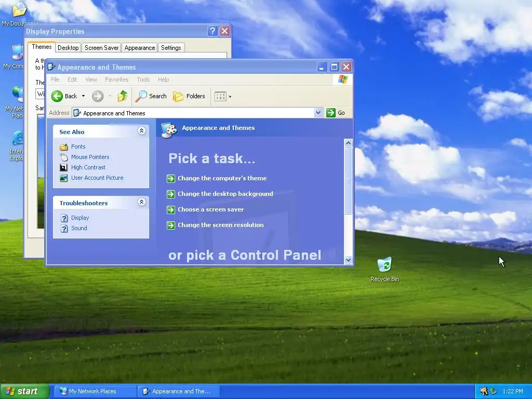The image size is (532, 399).
Task: Choose Change the computer's theme task
Action: coord(222,178)
